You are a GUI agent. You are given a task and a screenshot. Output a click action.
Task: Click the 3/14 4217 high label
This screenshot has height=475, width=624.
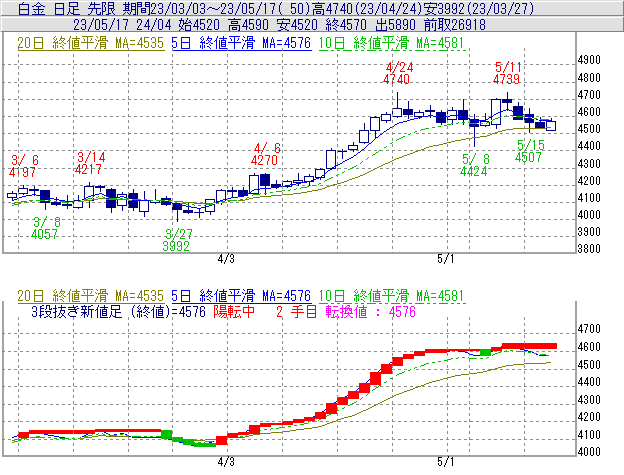90,163
